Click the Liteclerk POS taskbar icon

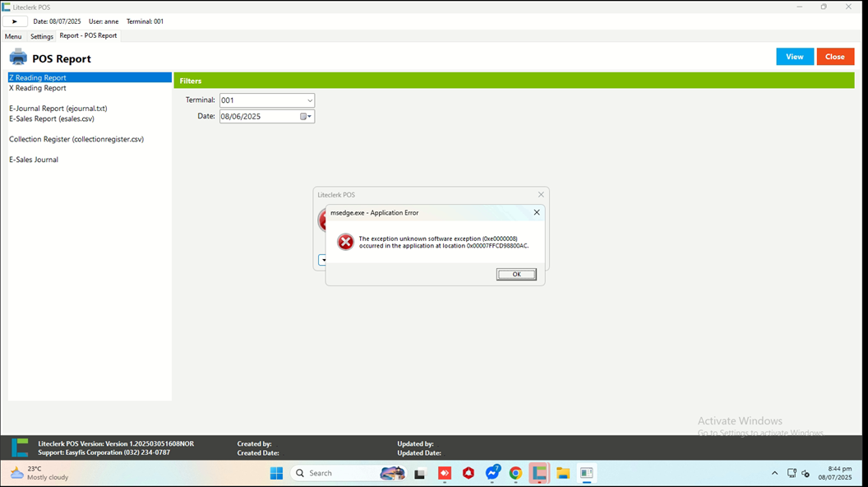coord(539,473)
